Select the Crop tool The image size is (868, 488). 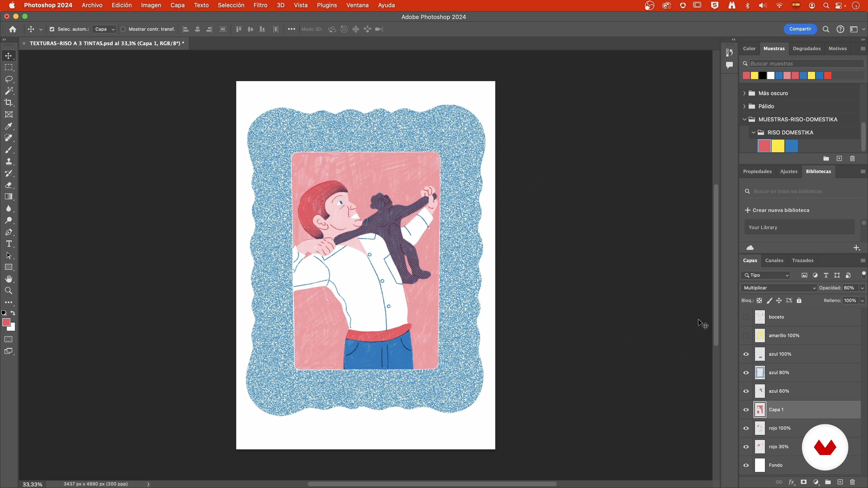9,103
